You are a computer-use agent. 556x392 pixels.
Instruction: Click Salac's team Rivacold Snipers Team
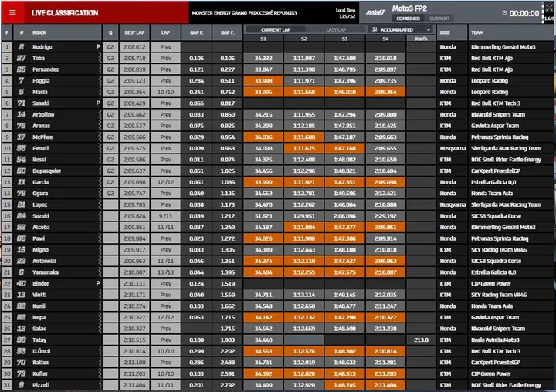pos(498,329)
